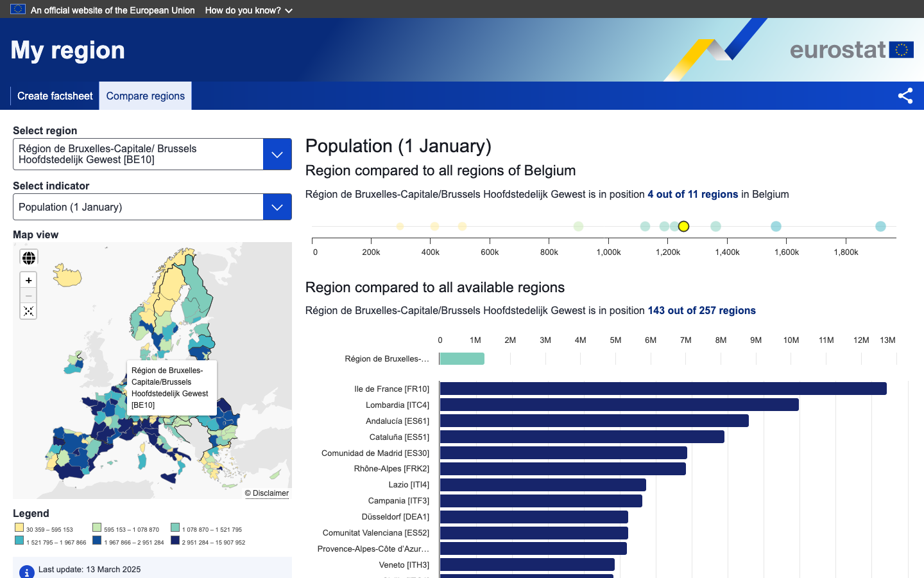This screenshot has width=924, height=578.
Task: Click the Ile de France [FR10] bar
Action: [663, 389]
